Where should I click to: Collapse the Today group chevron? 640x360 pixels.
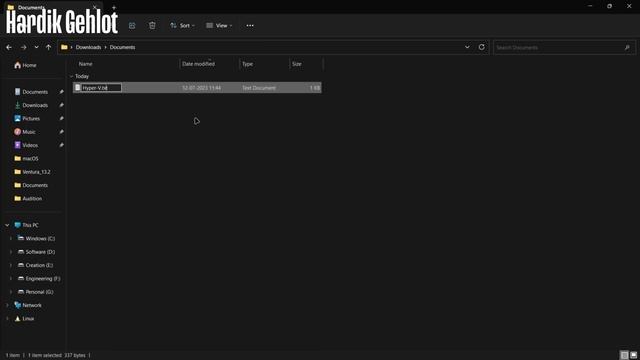pyautogui.click(x=71, y=76)
